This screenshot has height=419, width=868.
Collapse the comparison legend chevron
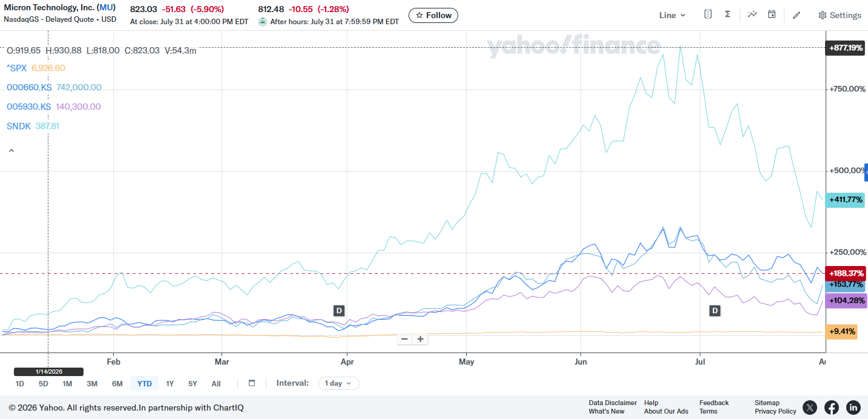coord(11,151)
